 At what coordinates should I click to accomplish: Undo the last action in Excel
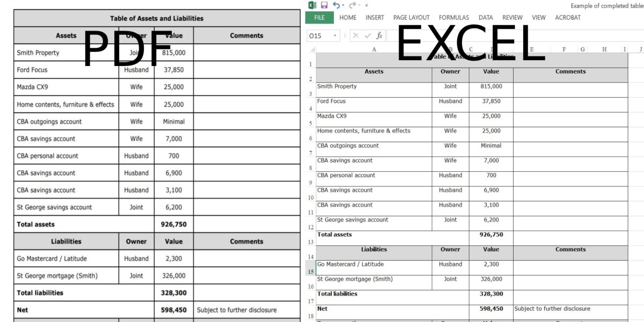pos(336,5)
